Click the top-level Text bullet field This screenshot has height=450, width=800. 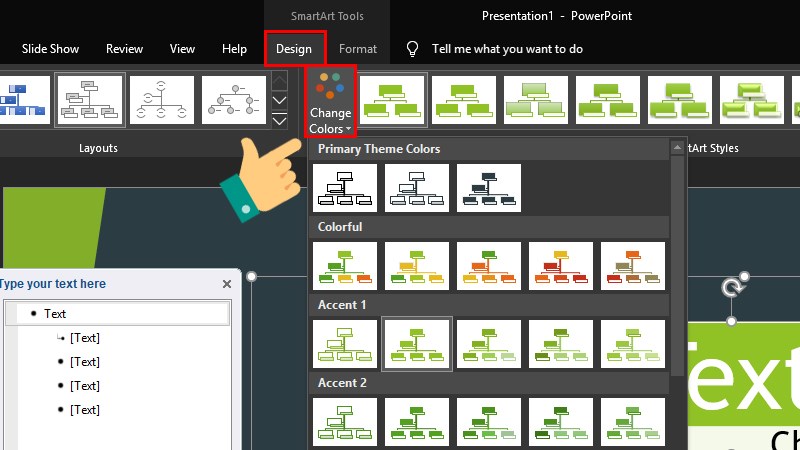coord(120,314)
